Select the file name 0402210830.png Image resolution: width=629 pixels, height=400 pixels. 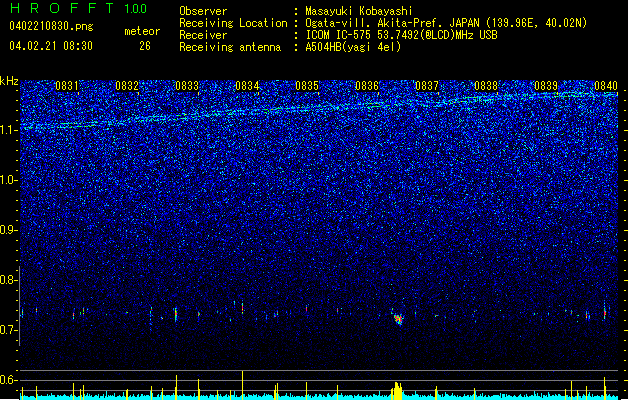pyautogui.click(x=51, y=26)
